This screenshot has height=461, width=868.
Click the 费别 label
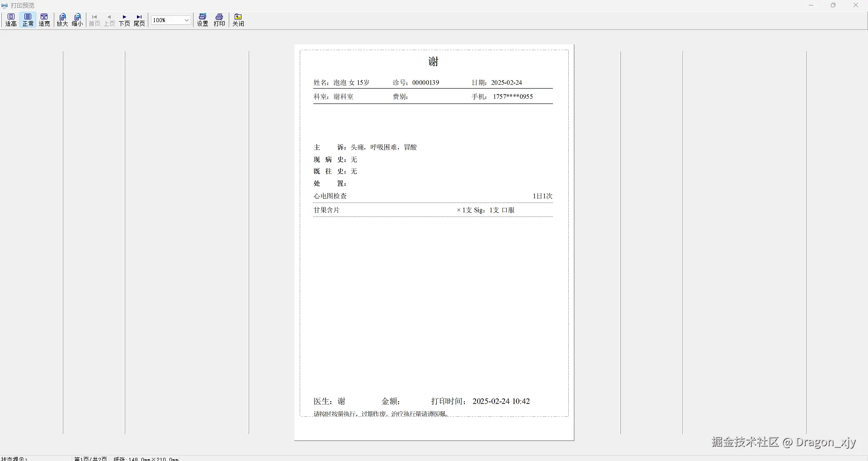[400, 97]
